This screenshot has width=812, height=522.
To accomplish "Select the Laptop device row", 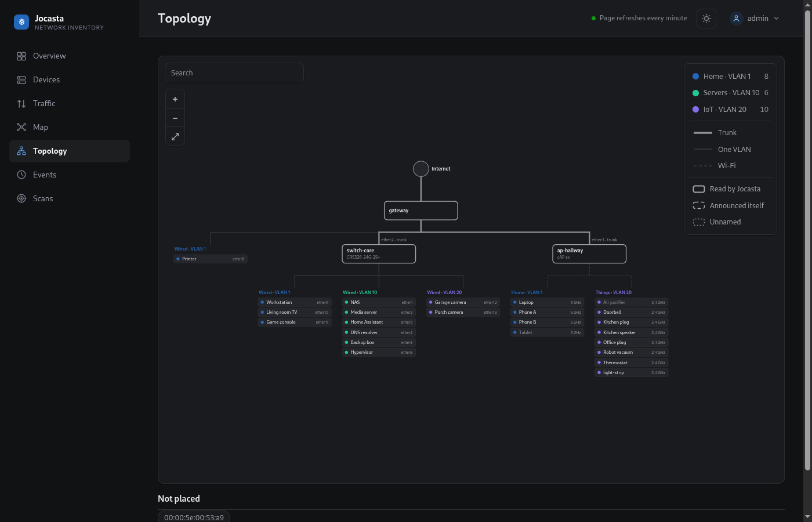I will pyautogui.click(x=547, y=303).
